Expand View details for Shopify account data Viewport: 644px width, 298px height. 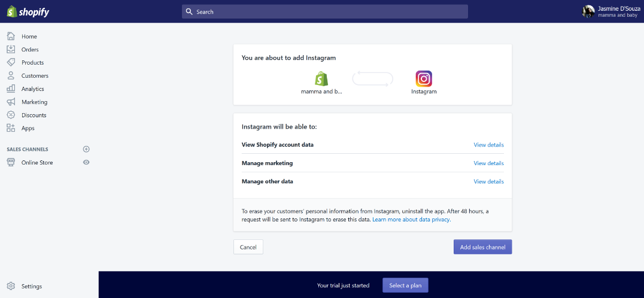point(489,145)
